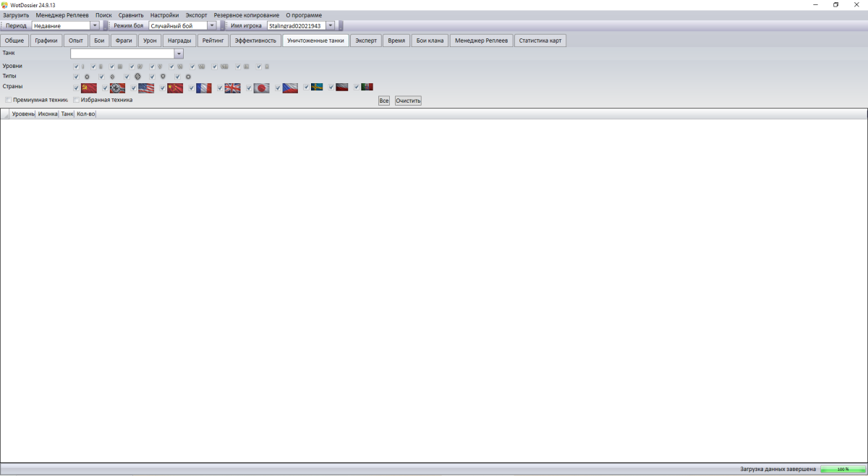This screenshot has width=868, height=476.
Task: Open the Резервное копирование menu
Action: coord(246,15)
